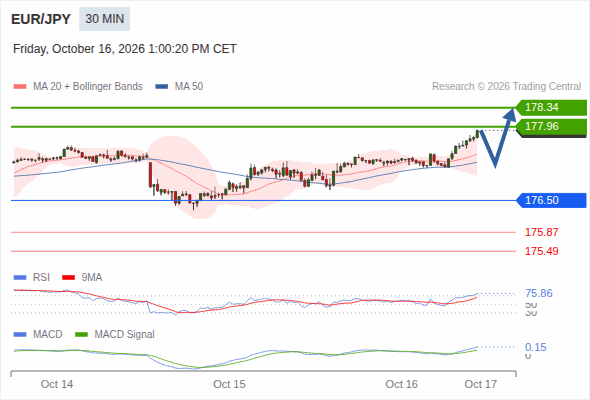Image resolution: width=590 pixels, height=400 pixels.
Task: Click the Oct 17 axis label
Action: [x=481, y=384]
